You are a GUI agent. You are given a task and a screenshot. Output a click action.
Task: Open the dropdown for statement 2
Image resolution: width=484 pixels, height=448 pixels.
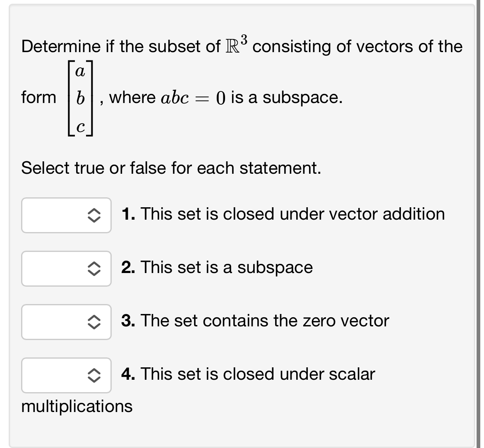tap(66, 268)
